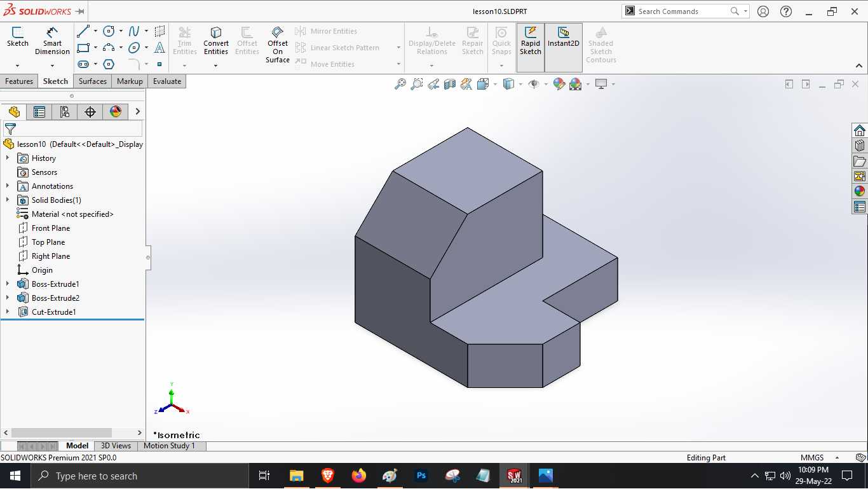Click user login account icon
Image resolution: width=868 pixels, height=496 pixels.
pos(763,11)
